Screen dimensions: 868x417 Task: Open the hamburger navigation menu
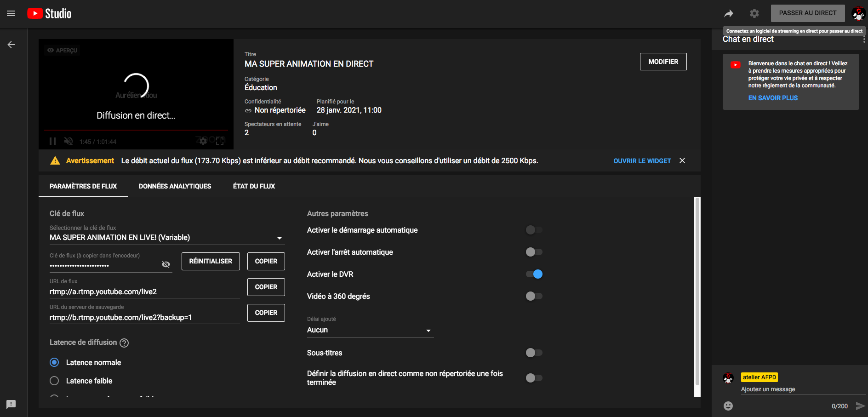click(11, 13)
